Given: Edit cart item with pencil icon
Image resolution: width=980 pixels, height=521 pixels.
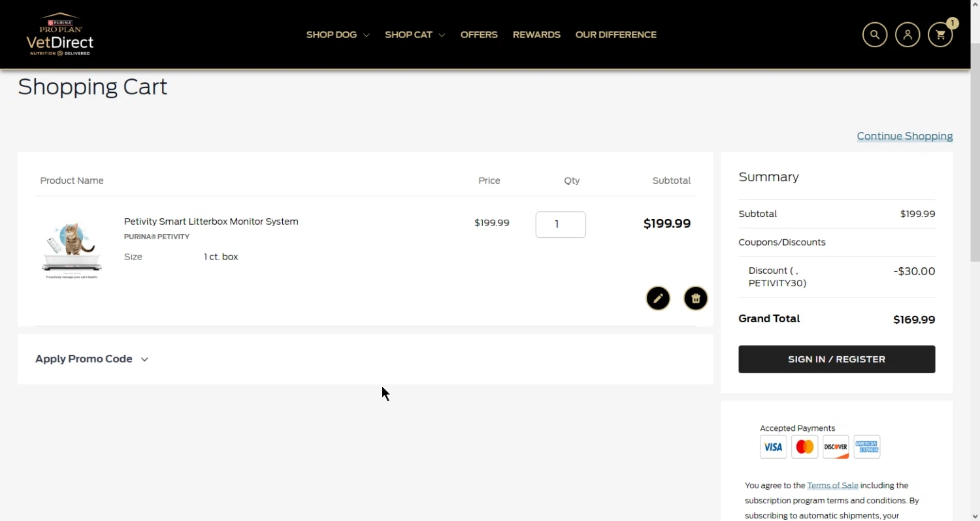Looking at the screenshot, I should (x=658, y=298).
